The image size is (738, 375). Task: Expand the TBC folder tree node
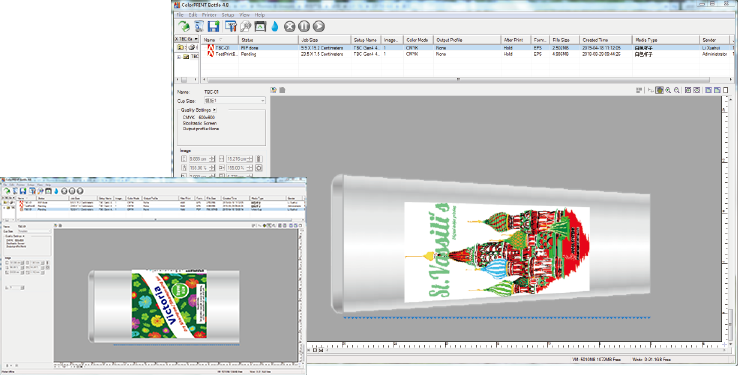[x=179, y=56]
